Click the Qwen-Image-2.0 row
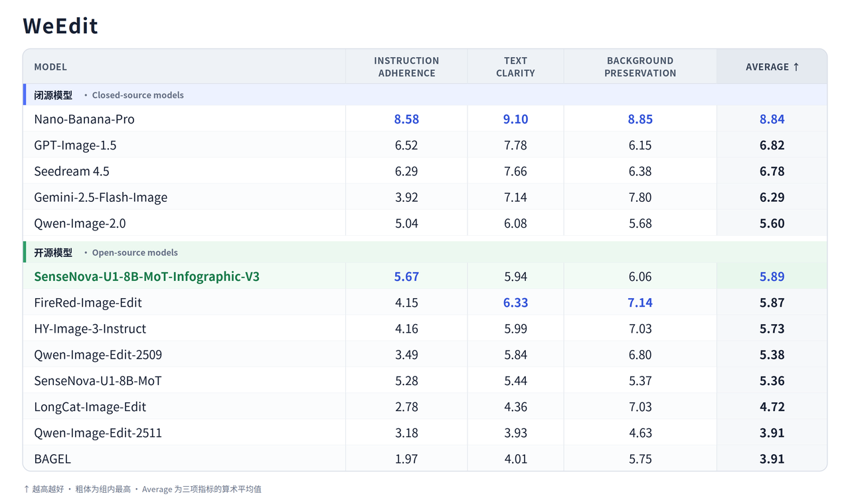 425,223
